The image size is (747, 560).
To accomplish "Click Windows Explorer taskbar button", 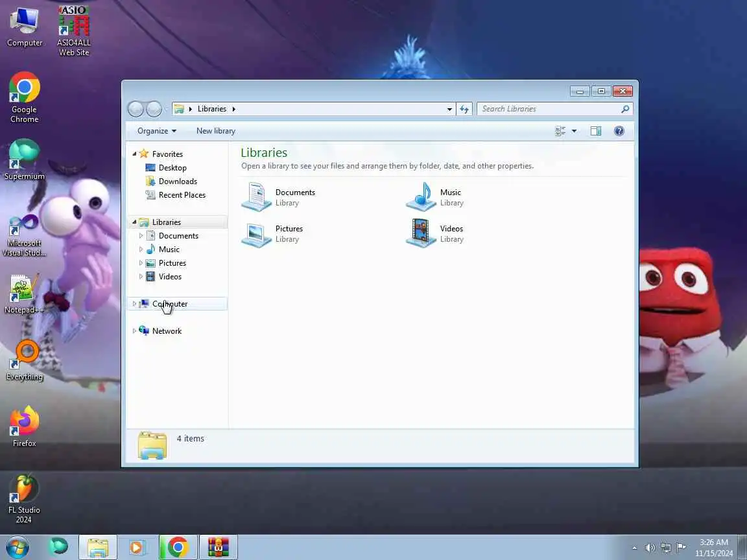I will 98,548.
